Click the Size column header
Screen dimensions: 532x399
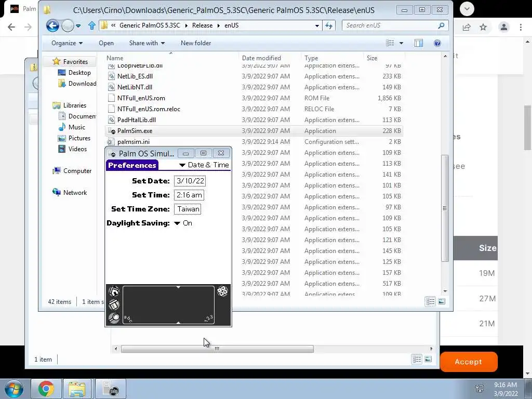372,58
